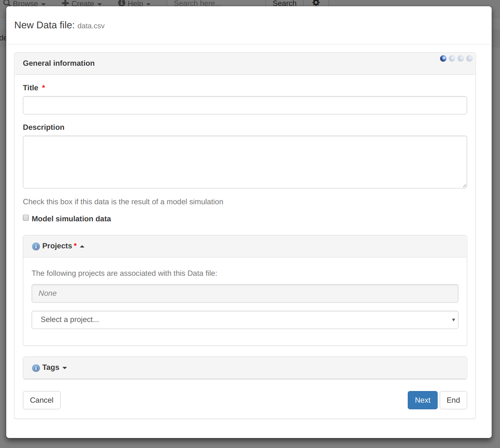The width and height of the screenshot is (500, 448).
Task: Focus the Title text field
Action: pos(245,105)
